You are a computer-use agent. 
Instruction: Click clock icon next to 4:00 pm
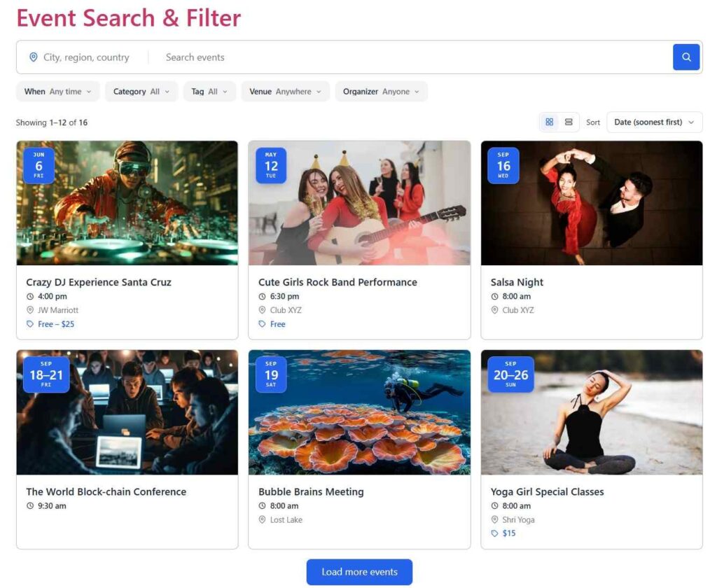coord(30,296)
